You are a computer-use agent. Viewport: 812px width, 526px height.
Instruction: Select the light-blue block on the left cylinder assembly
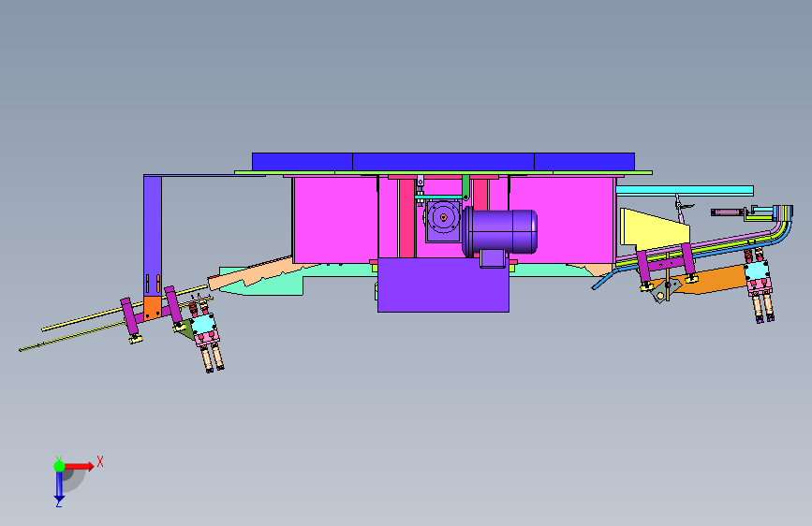point(203,325)
